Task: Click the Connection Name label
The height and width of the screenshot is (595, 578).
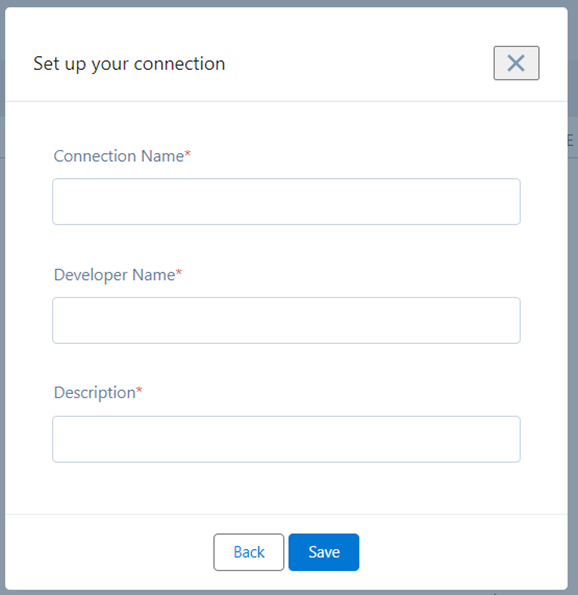Action: 119,156
